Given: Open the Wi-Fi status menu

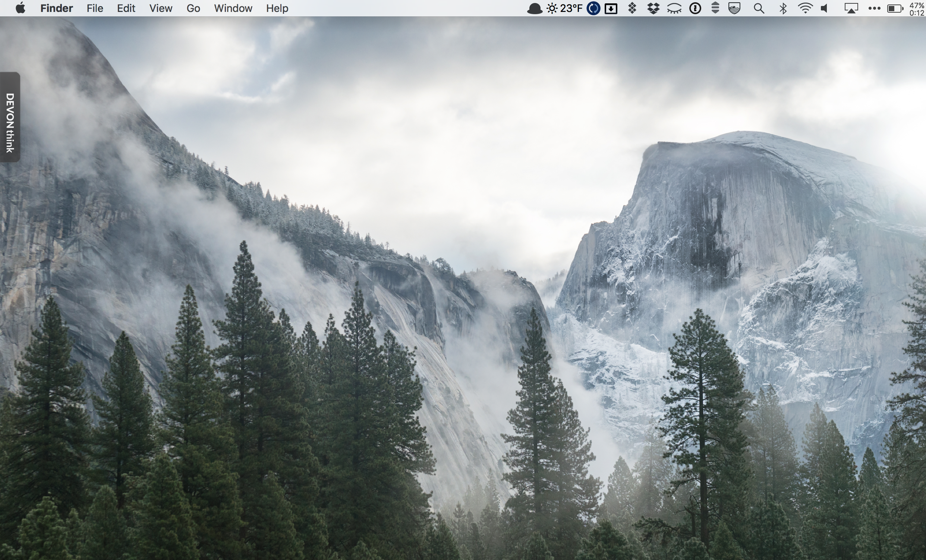Looking at the screenshot, I should point(805,8).
